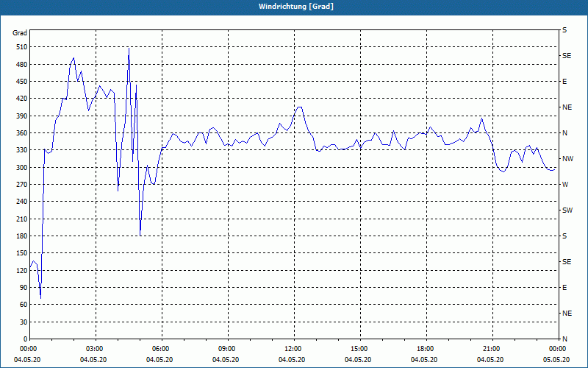Click the NE compass label near 405 degrees

567,107
